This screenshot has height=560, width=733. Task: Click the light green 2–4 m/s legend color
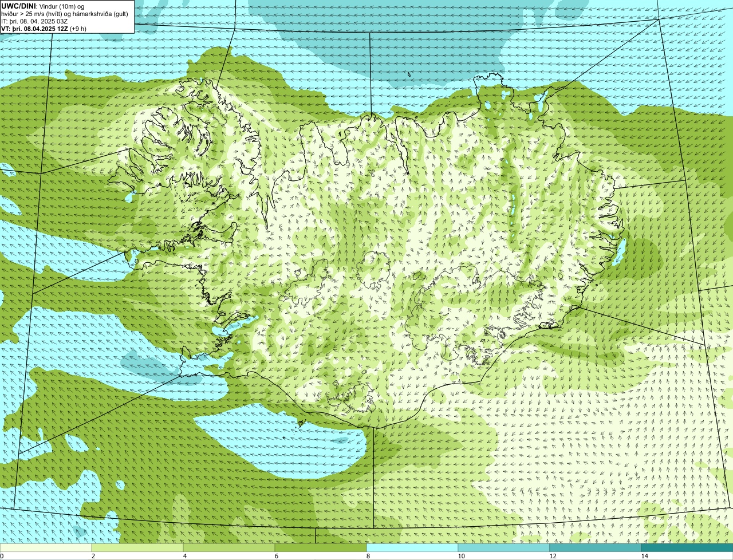tap(137, 547)
